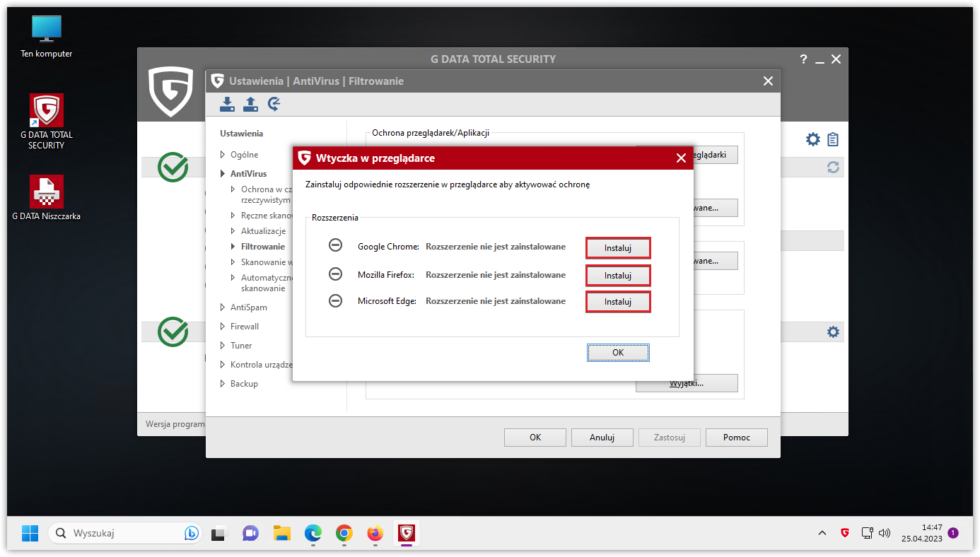Click the G DATA taskbar app icon

[x=407, y=533]
